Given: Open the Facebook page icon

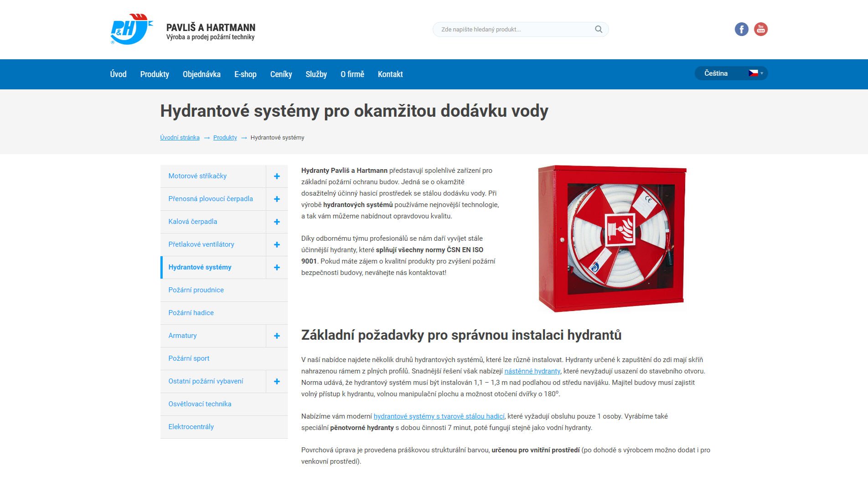Looking at the screenshot, I should pos(741,29).
